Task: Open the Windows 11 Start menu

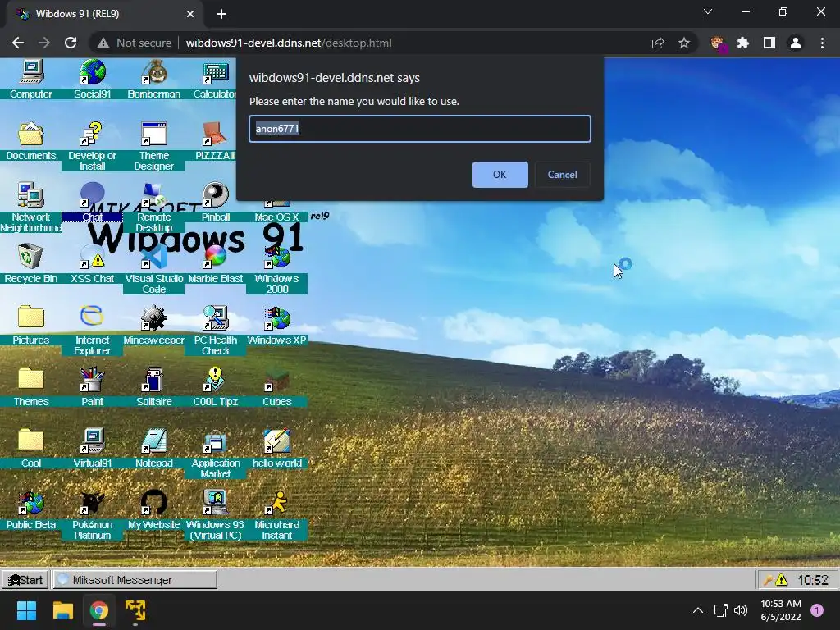Action: (x=26, y=610)
